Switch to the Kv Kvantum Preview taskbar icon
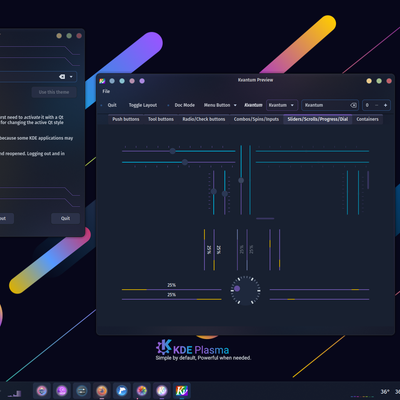The height and width of the screenshot is (400, 400). [x=182, y=390]
